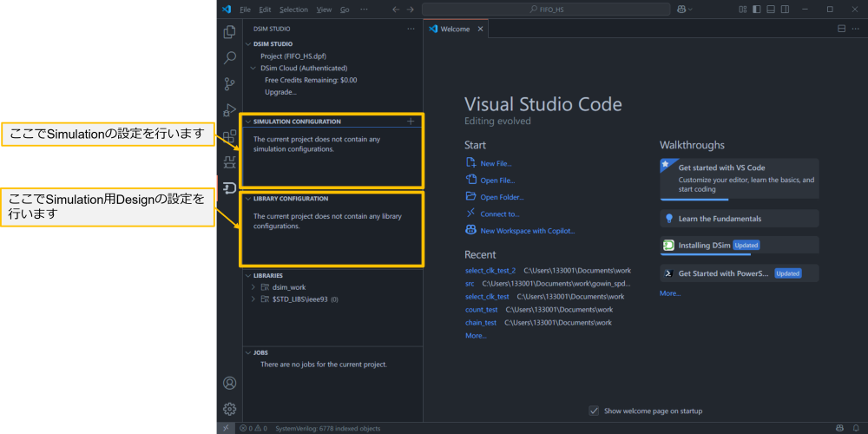Select the Welcome tab
The width and height of the screenshot is (868, 434).
pos(455,30)
